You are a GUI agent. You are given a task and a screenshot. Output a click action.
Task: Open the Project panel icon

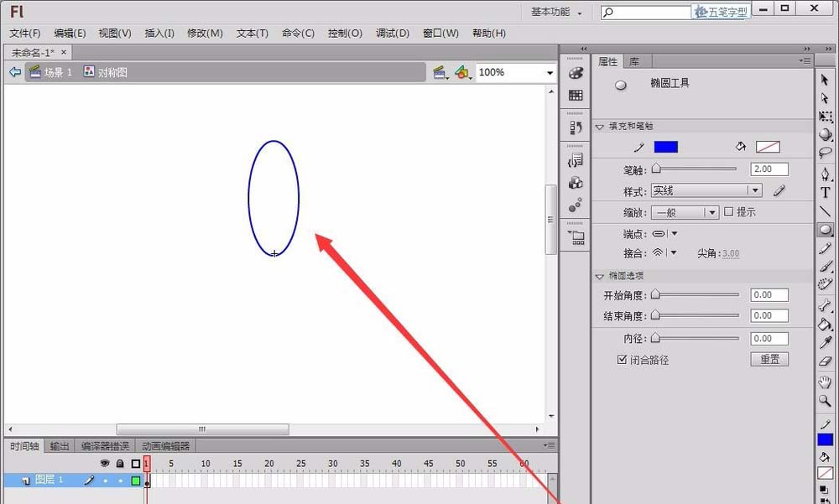point(576,237)
